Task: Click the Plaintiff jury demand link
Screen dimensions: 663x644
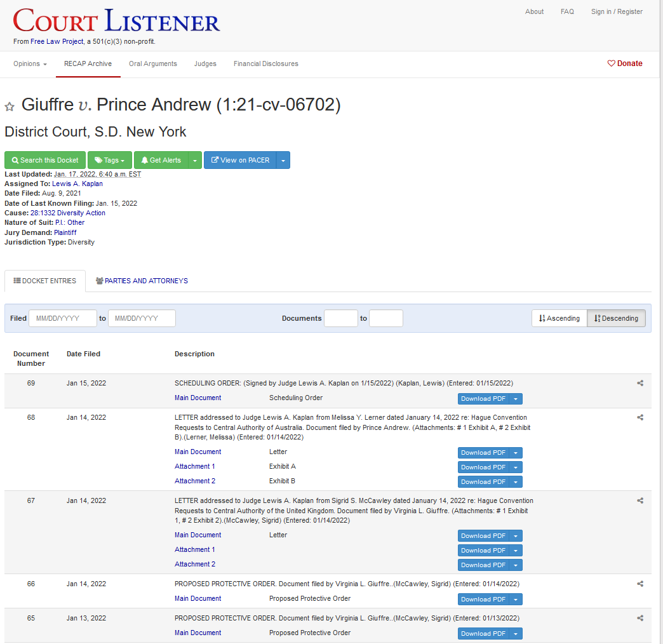Action: (x=65, y=232)
